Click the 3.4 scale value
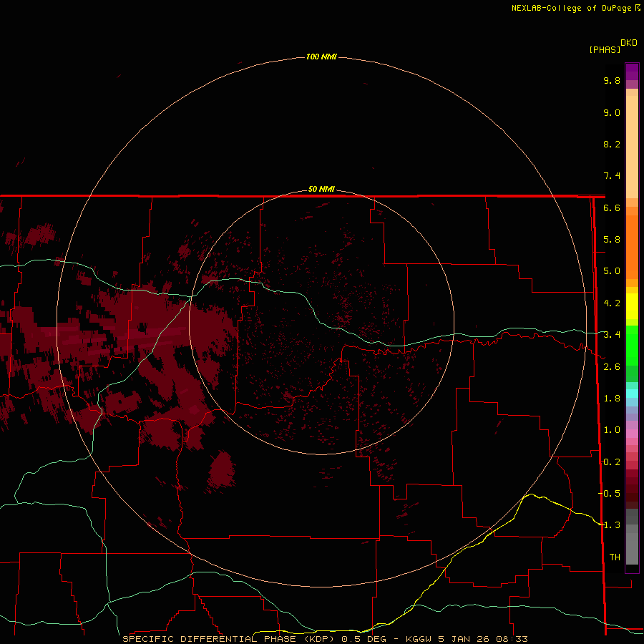 (612, 335)
